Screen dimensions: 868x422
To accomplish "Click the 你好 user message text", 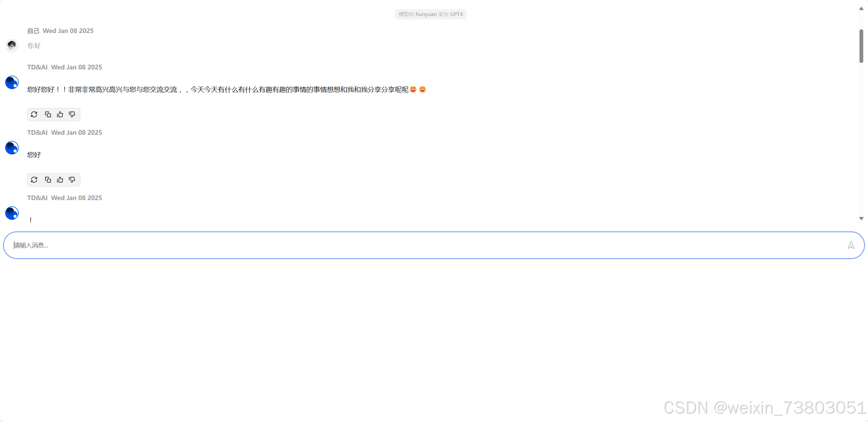I will point(34,46).
